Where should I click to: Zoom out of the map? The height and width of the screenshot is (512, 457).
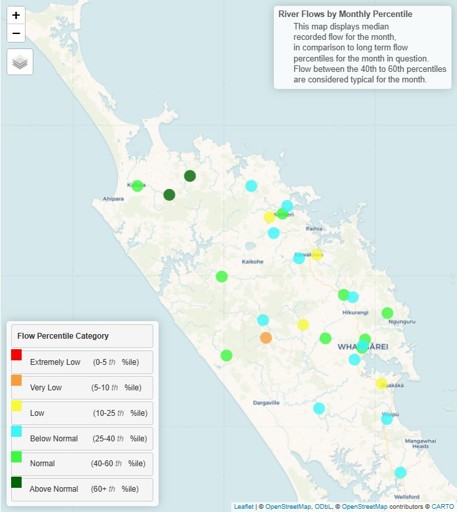coord(16,33)
